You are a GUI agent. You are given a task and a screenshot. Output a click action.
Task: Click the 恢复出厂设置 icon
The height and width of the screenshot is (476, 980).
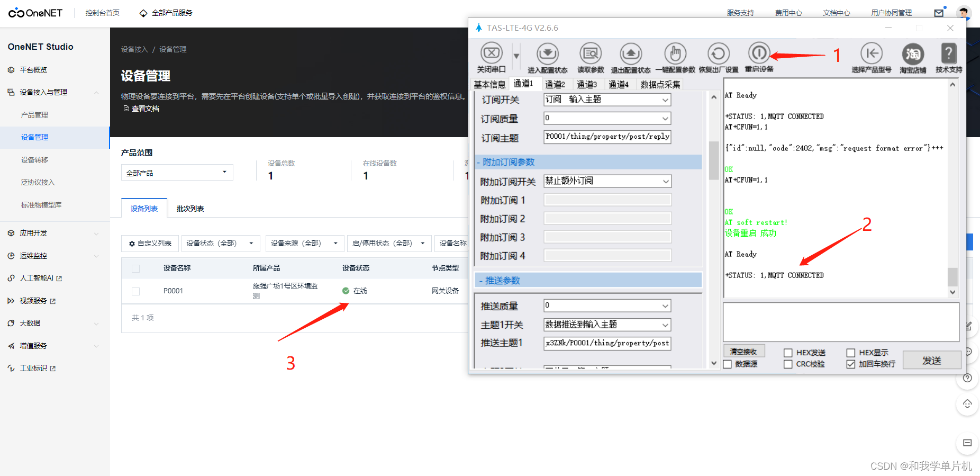tap(718, 53)
